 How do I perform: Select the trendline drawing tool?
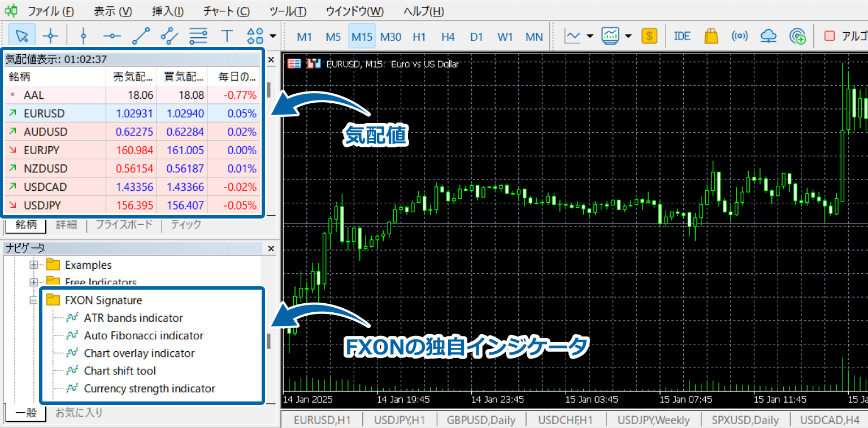point(141,36)
